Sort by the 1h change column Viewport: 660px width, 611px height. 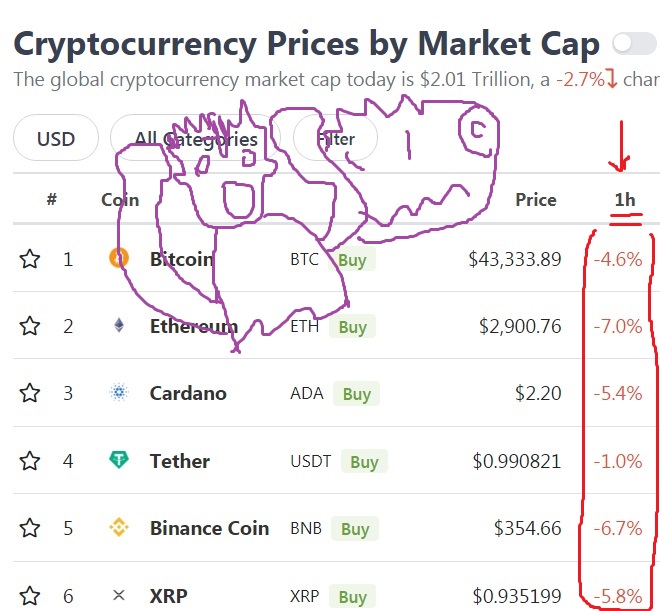[x=624, y=200]
